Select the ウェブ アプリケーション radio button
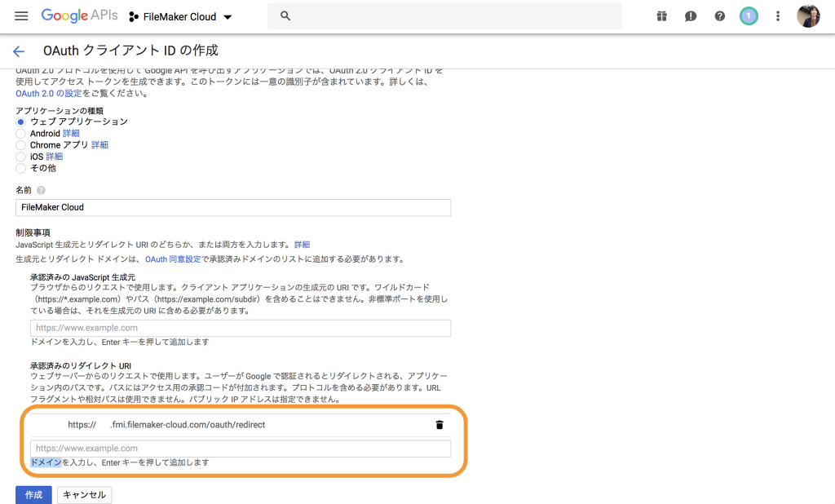 click(x=21, y=122)
